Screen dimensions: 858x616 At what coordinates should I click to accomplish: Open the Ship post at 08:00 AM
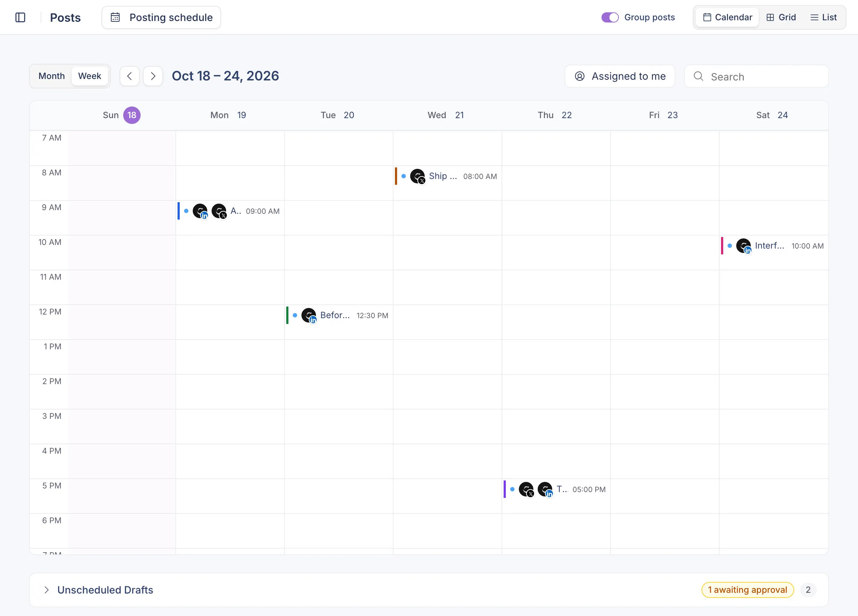pyautogui.click(x=447, y=176)
